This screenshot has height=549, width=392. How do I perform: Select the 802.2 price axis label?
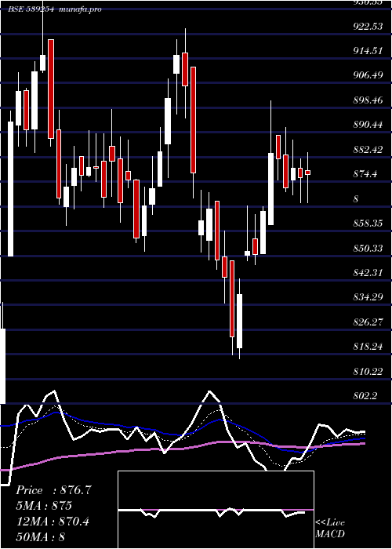[365, 395]
